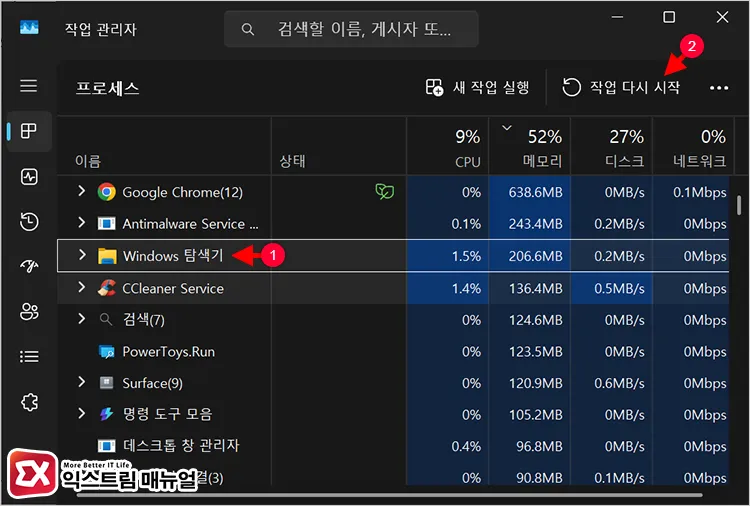Select the Google Chrome(12) row name

click(x=183, y=192)
